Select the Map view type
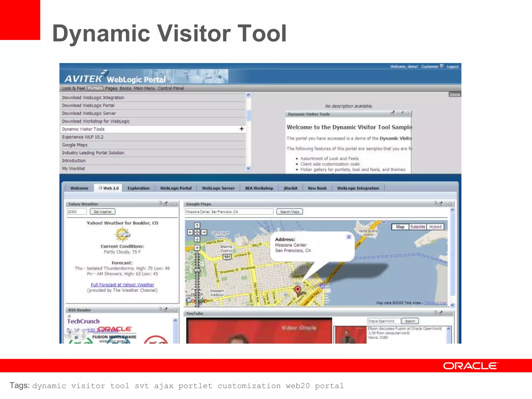 coord(400,227)
